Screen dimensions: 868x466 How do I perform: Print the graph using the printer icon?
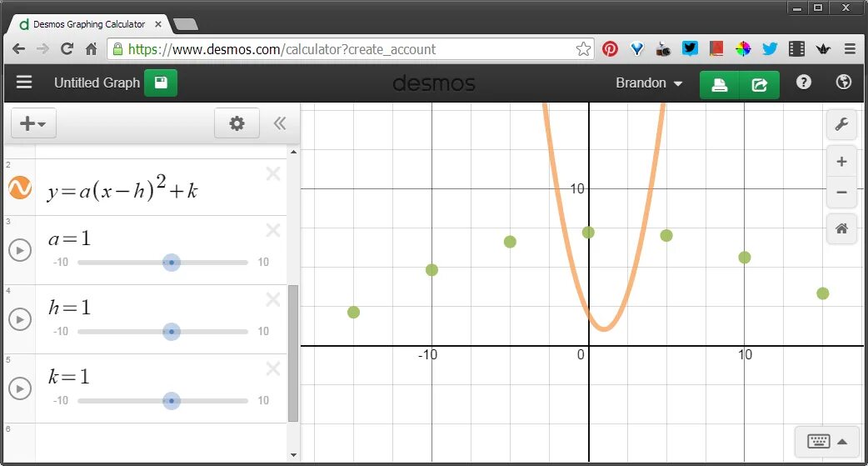(x=719, y=85)
